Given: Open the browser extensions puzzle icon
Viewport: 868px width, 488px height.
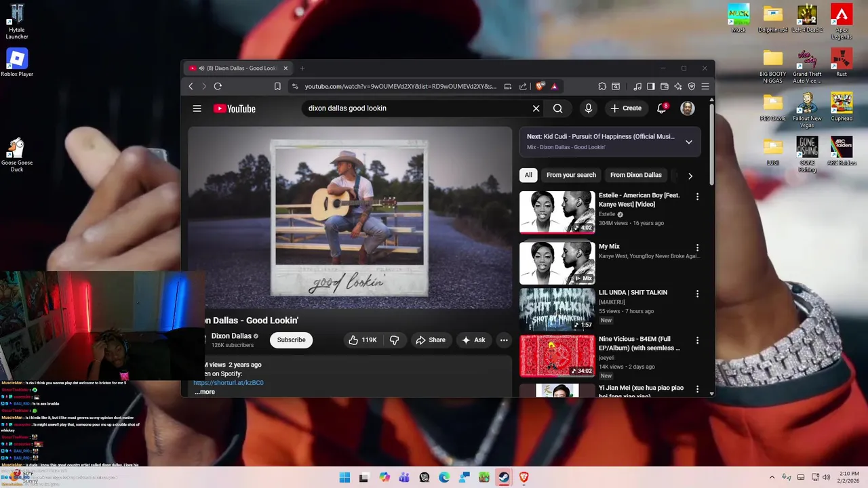Looking at the screenshot, I should click(602, 86).
